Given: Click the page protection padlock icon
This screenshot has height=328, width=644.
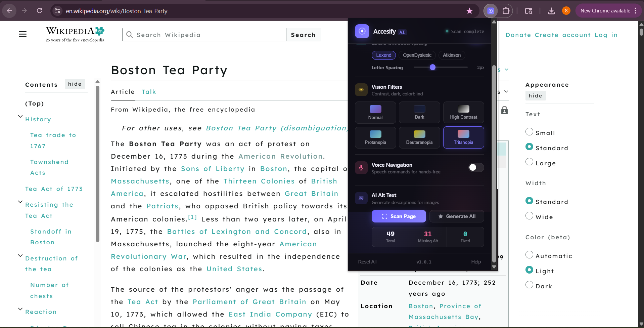Looking at the screenshot, I should pyautogui.click(x=504, y=110).
